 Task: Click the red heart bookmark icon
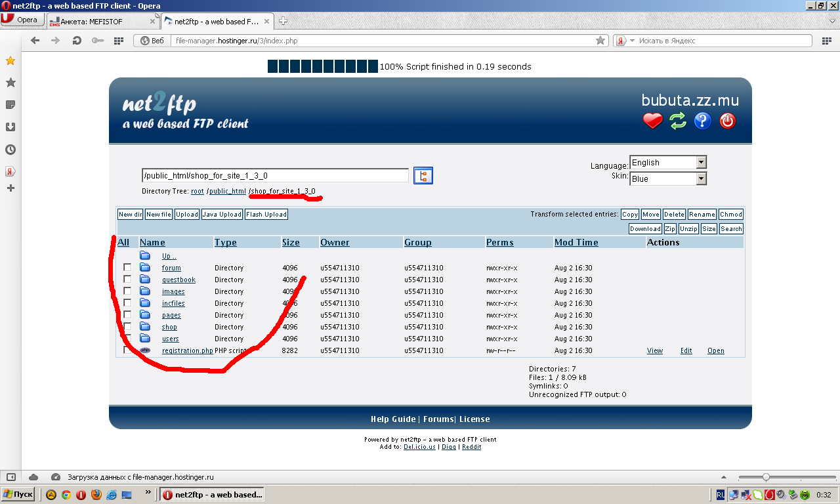click(652, 121)
